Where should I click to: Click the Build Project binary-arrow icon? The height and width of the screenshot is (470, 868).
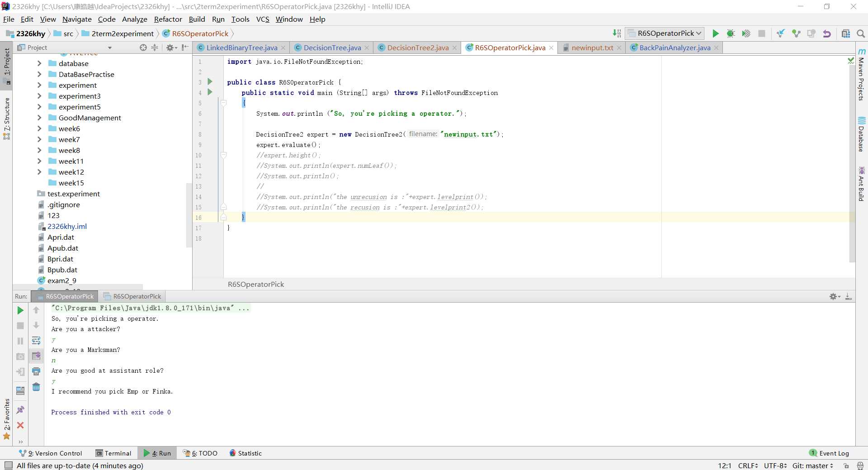point(617,33)
